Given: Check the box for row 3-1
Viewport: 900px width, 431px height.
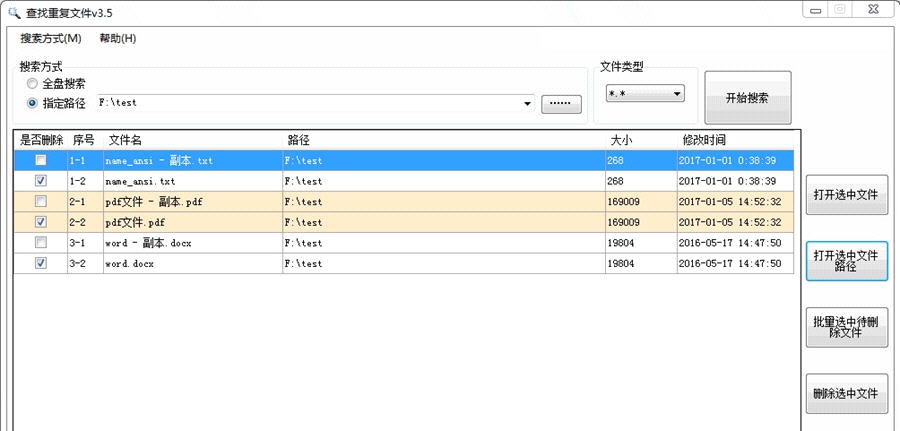Looking at the screenshot, I should (x=41, y=242).
